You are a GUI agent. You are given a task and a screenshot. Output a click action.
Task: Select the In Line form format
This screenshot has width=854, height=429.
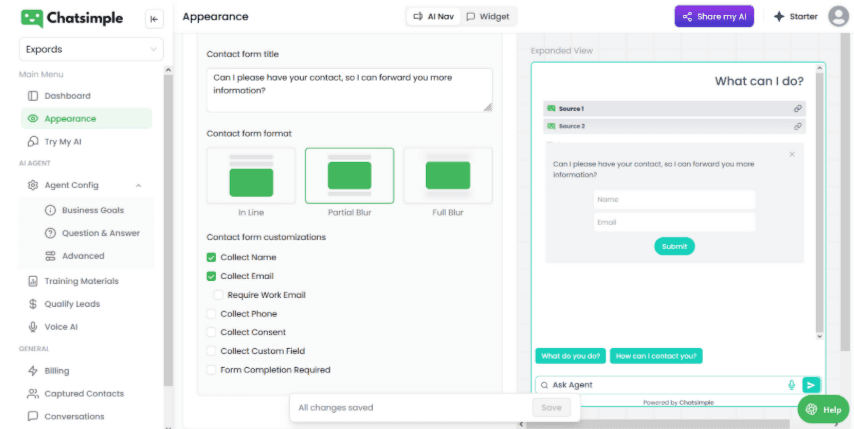[x=251, y=176]
